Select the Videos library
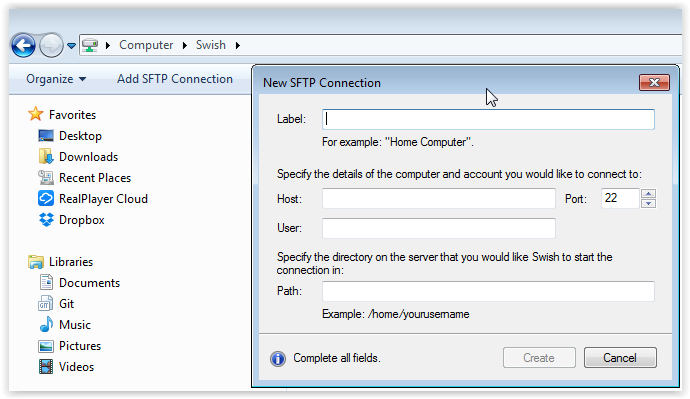The height and width of the screenshot is (399, 690). pos(76,367)
